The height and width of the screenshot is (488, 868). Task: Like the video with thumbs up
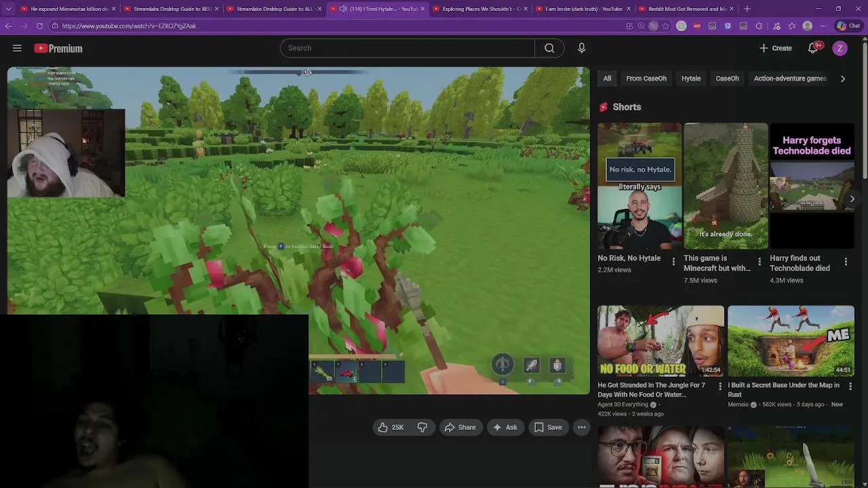point(390,427)
